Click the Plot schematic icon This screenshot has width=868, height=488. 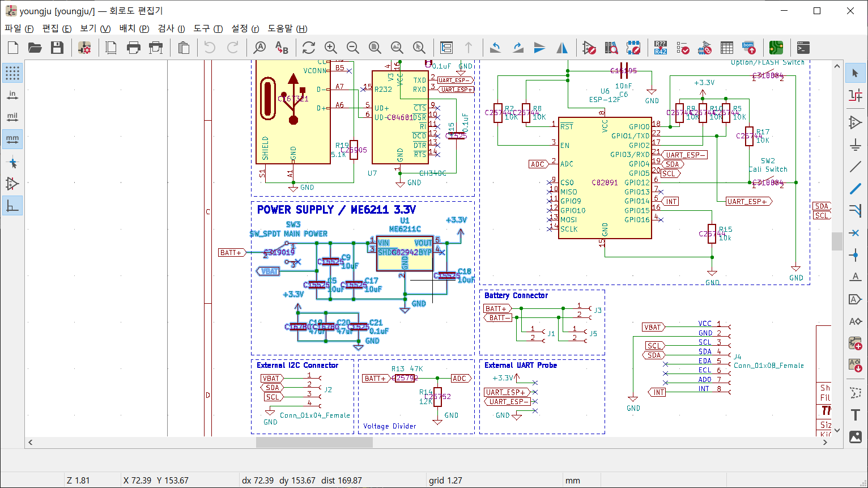point(156,48)
